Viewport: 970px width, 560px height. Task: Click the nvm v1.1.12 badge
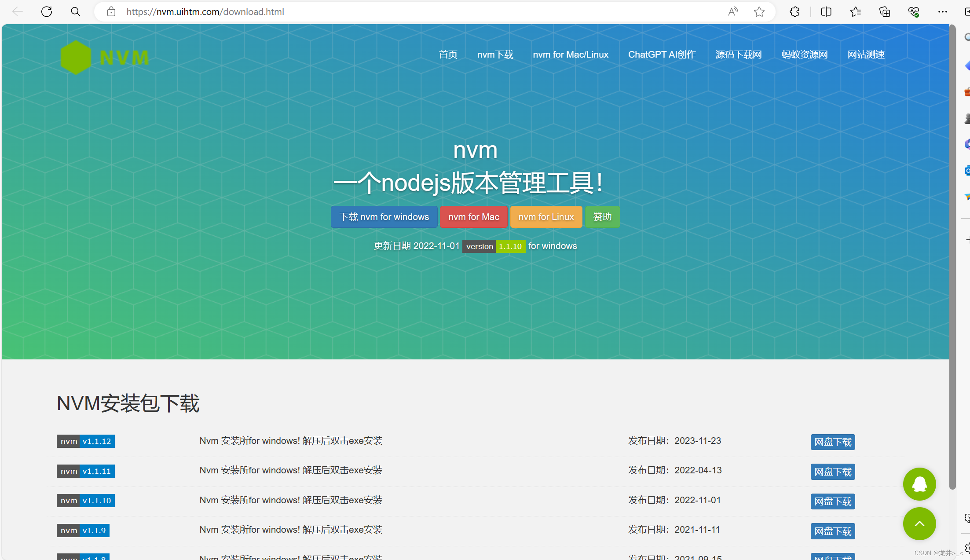[x=86, y=441]
